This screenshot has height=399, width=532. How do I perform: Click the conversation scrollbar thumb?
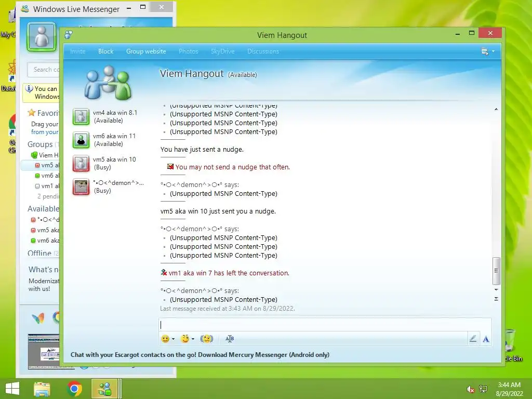[x=496, y=271]
